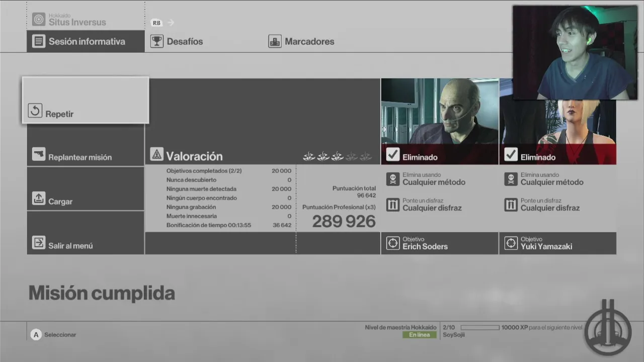
Task: Click disguise icon in Yuki Yamazaki column
Action: click(511, 205)
